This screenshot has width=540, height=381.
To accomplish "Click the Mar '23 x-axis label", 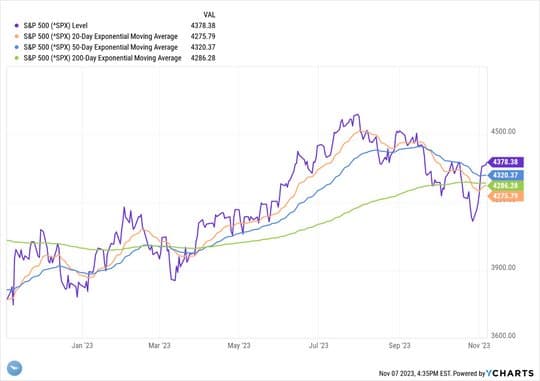I will tap(159, 345).
